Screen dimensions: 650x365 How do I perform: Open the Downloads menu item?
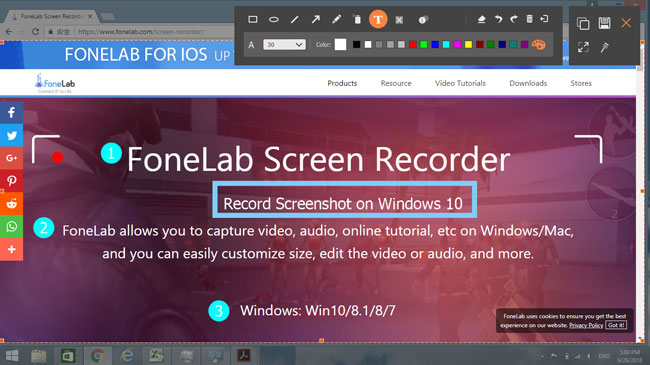pos(528,83)
